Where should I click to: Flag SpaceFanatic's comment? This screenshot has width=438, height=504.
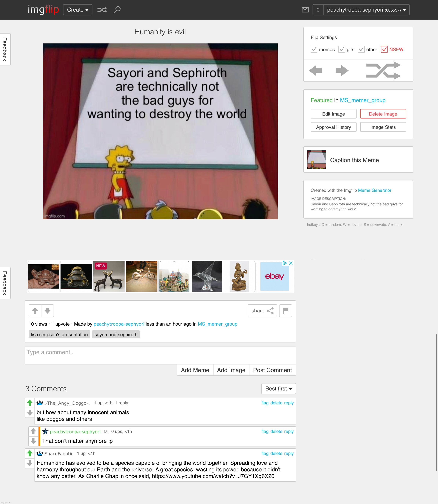[x=265, y=453]
